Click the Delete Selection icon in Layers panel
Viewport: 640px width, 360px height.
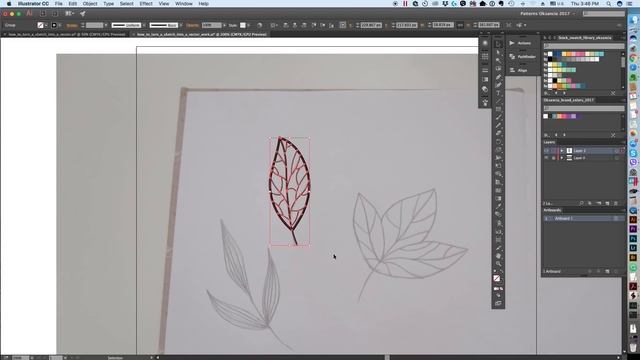pyautogui.click(x=616, y=203)
